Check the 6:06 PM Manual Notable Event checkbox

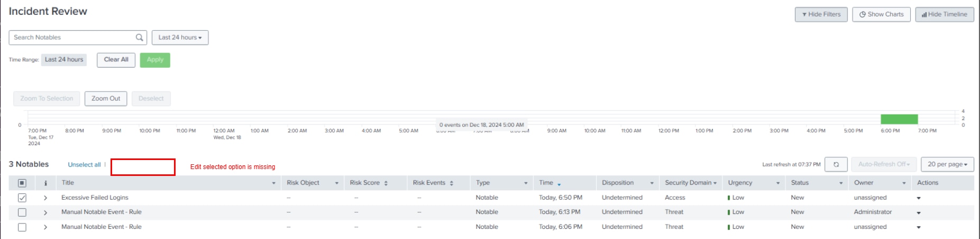(22, 227)
